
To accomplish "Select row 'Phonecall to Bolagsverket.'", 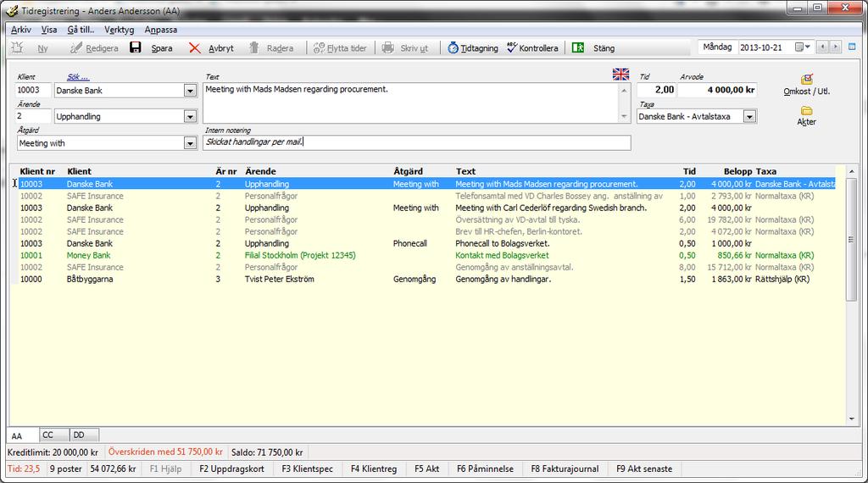I will [x=426, y=243].
